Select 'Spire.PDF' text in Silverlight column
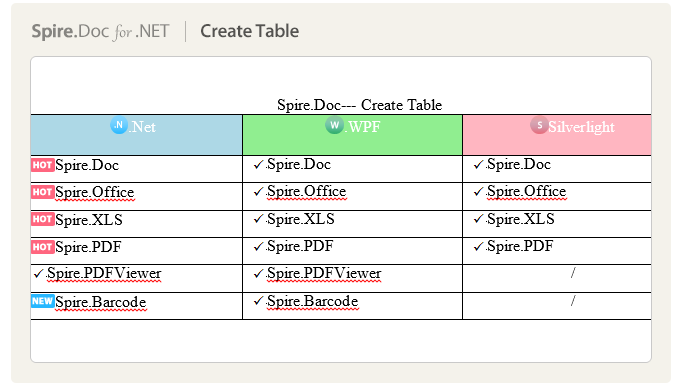Viewport: 682px width, 390px height. click(x=520, y=246)
